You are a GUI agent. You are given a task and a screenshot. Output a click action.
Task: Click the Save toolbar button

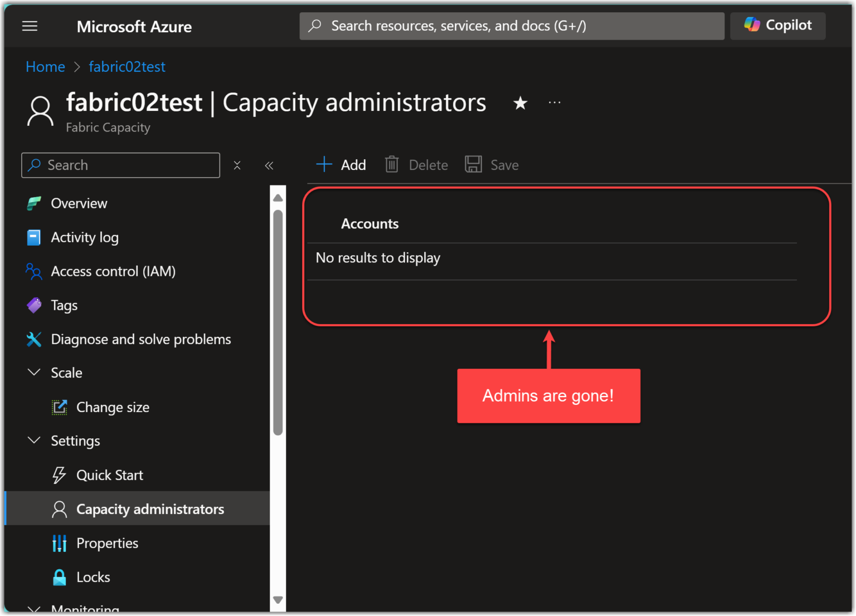click(492, 165)
